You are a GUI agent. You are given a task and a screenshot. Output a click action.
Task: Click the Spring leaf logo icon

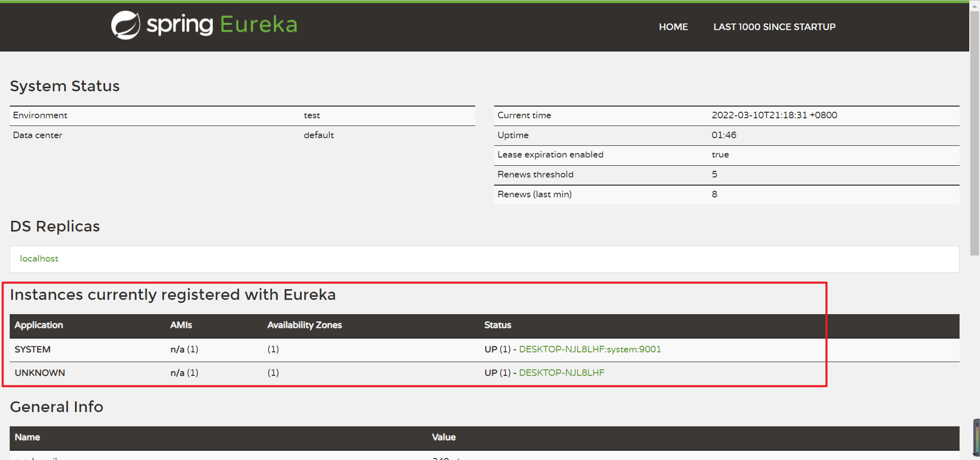[126, 25]
